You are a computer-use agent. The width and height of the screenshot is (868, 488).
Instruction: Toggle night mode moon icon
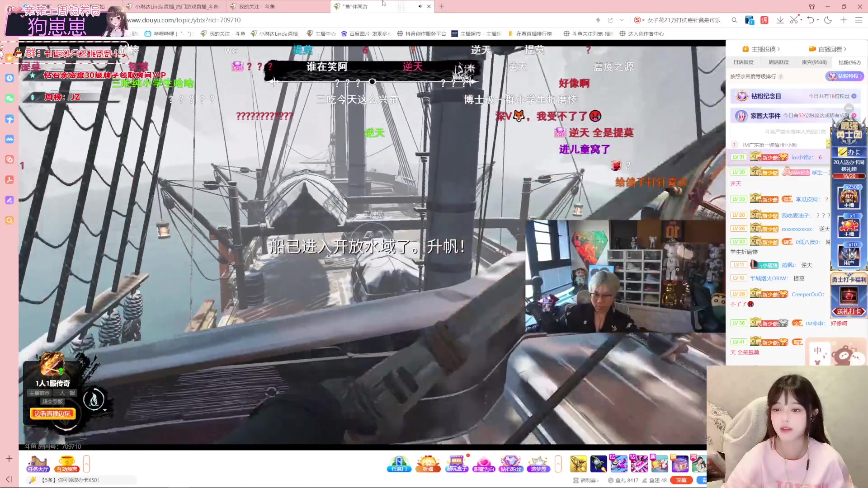(828, 20)
